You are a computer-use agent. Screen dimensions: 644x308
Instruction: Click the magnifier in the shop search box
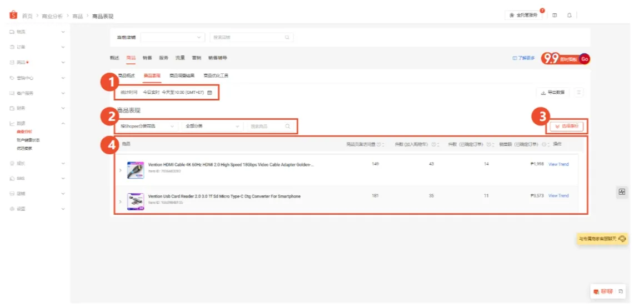[287, 37]
